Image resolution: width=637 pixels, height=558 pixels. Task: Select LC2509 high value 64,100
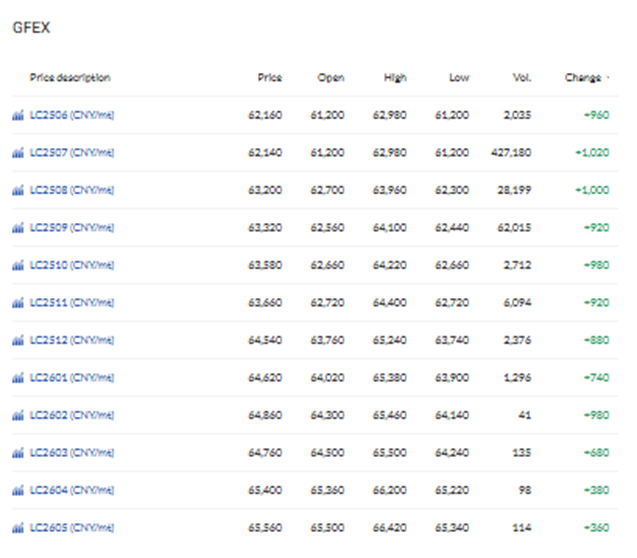(390, 227)
